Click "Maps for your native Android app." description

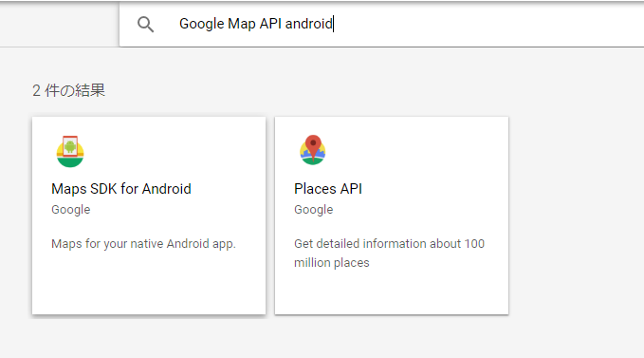point(143,244)
